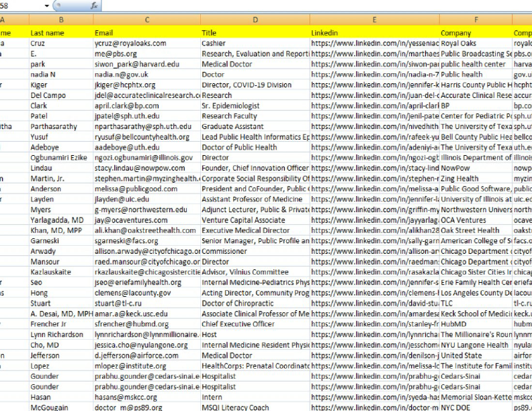Click into the formula bar input
The width and height of the screenshot is (532, 411).
[x=316, y=5]
